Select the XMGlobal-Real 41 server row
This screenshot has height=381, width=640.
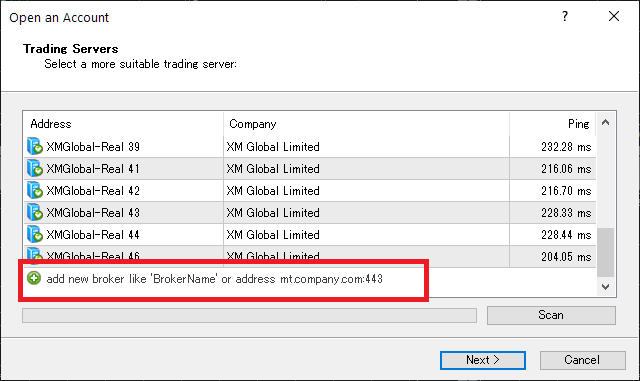tap(310, 169)
